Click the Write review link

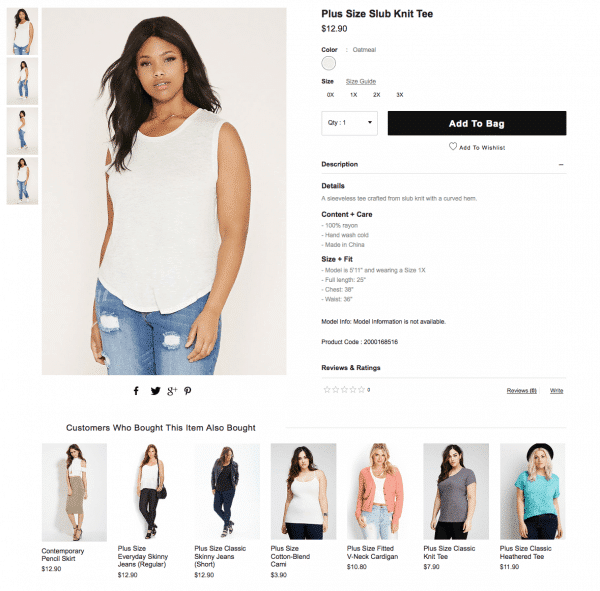coord(556,390)
